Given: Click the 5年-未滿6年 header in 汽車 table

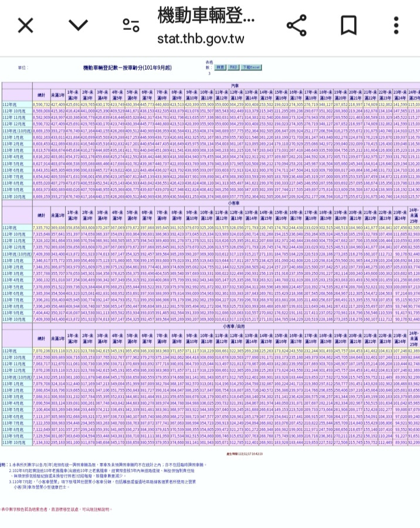Looking at the screenshot, I should (132, 95).
